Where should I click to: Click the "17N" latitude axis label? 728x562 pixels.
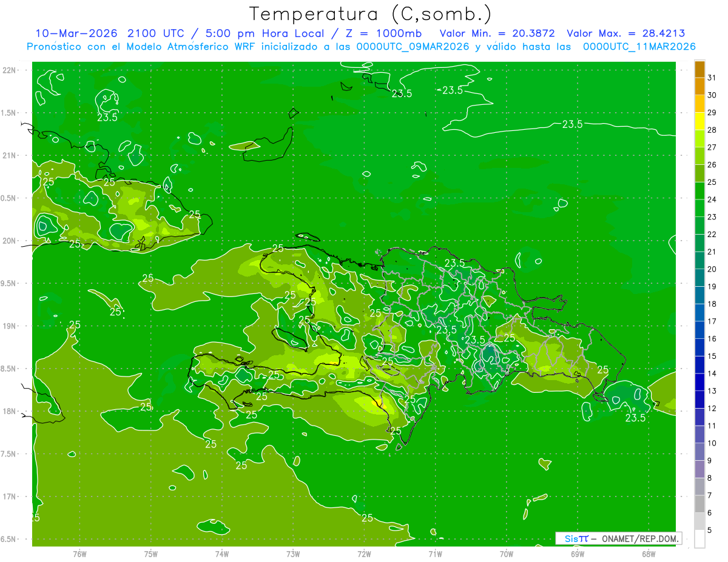(x=10, y=497)
